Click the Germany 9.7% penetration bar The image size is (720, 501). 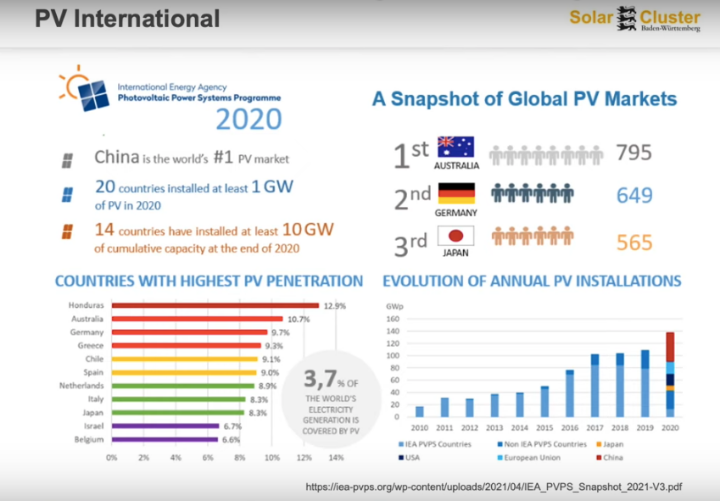[190, 332]
